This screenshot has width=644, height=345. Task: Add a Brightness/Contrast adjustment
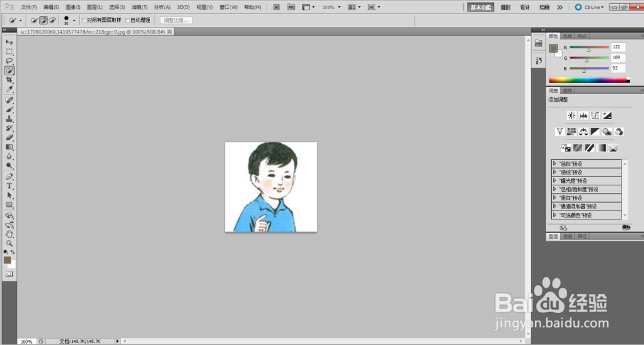click(571, 115)
